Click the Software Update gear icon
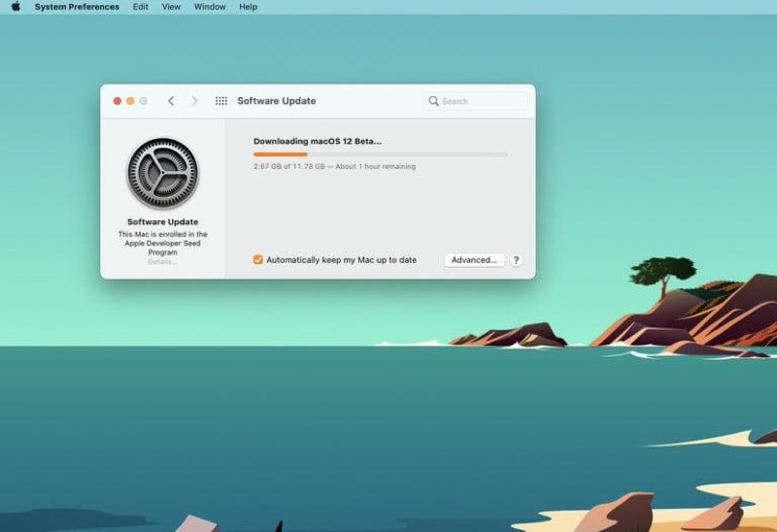777x532 pixels. tap(162, 173)
